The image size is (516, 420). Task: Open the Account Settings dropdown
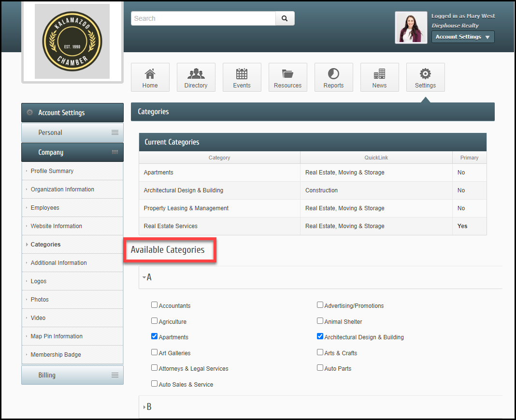coord(462,37)
